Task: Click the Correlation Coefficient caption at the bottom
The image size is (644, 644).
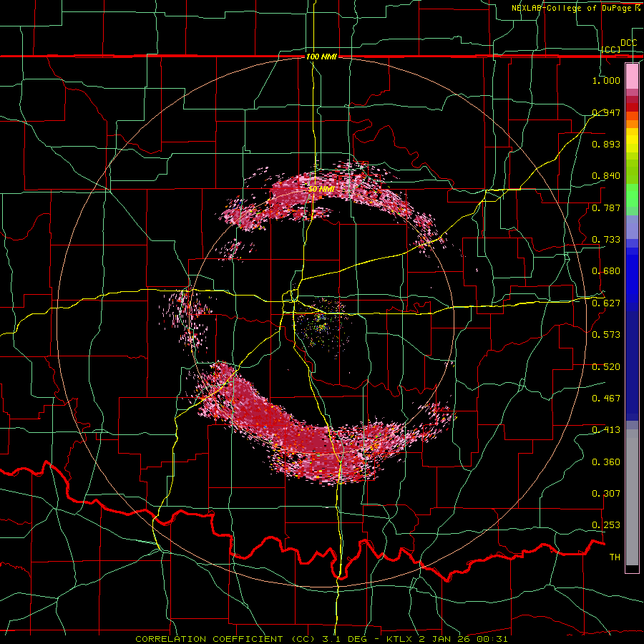Action: (x=321, y=639)
